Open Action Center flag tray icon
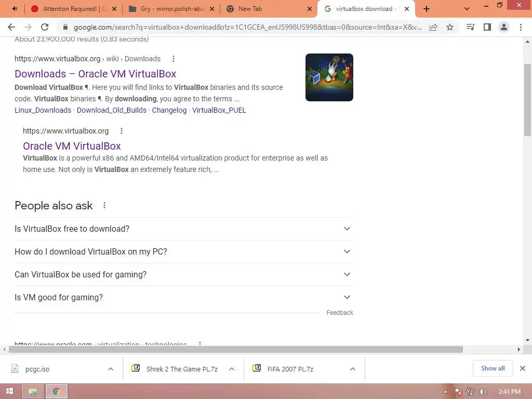Screen dimensions: 532x399 coord(458,392)
